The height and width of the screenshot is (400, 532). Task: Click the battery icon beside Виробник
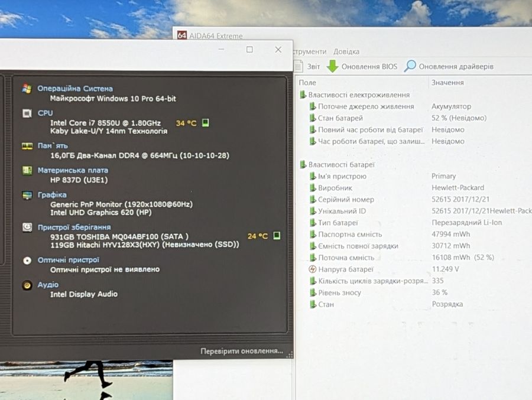313,188
